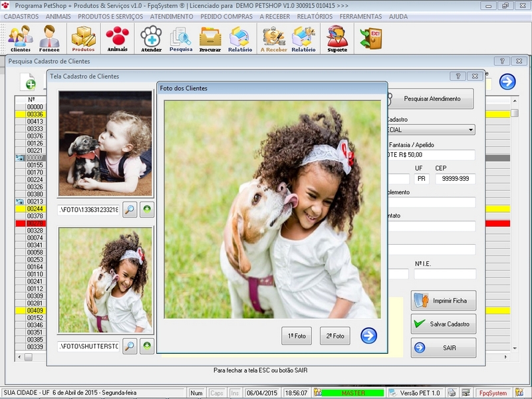Viewport: 532px width, 399px height.
Task: Open the A RECEBER menu
Action: 275,17
